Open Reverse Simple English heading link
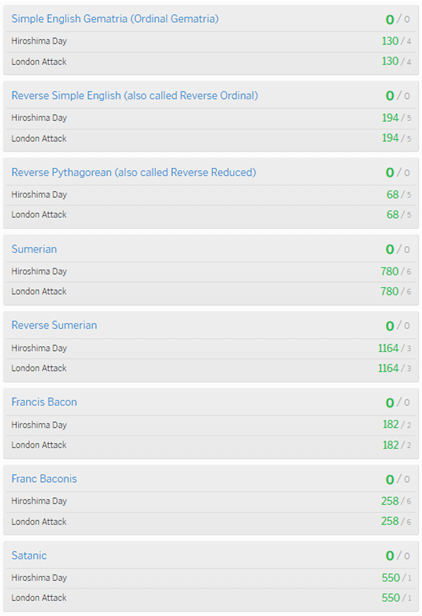 tap(134, 95)
